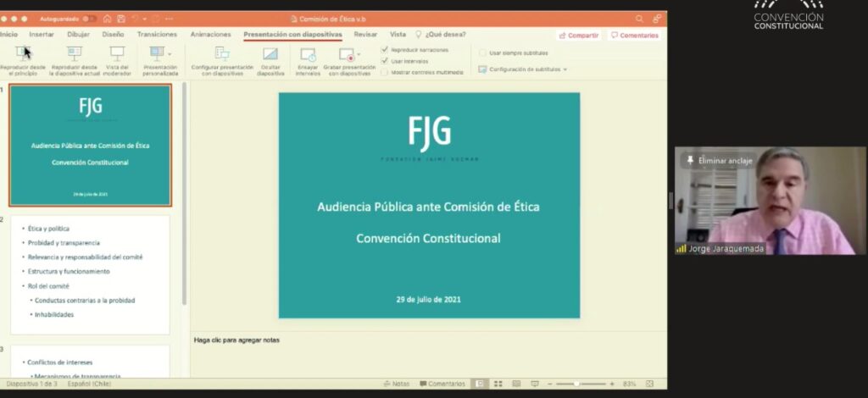Click the save icon in title bar

[x=121, y=19]
